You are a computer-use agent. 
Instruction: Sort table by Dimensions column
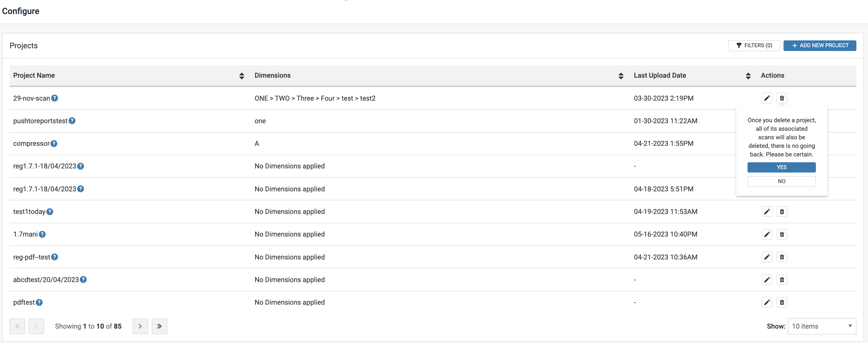[x=621, y=76]
